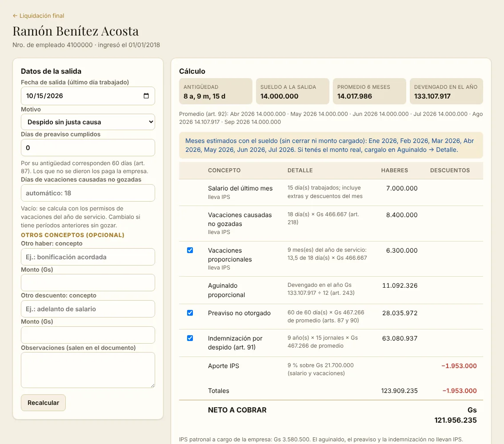Click the NETO A COBRAR label
The height and width of the screenshot is (444, 504).
pyautogui.click(x=237, y=410)
